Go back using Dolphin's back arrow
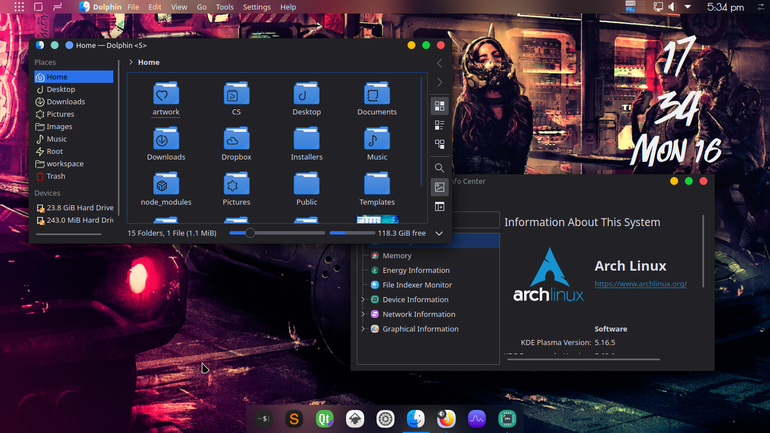 pos(440,63)
